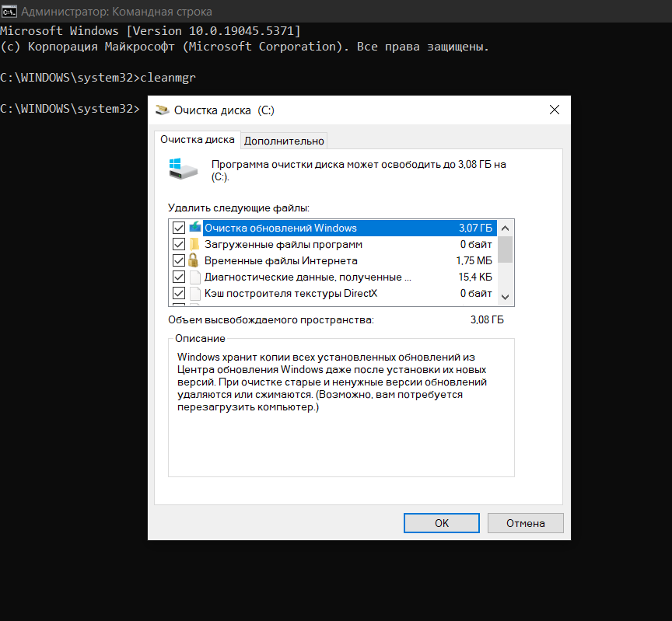The image size is (672, 621).
Task: Click the Microsoft Windows version line
Action: click(x=150, y=31)
